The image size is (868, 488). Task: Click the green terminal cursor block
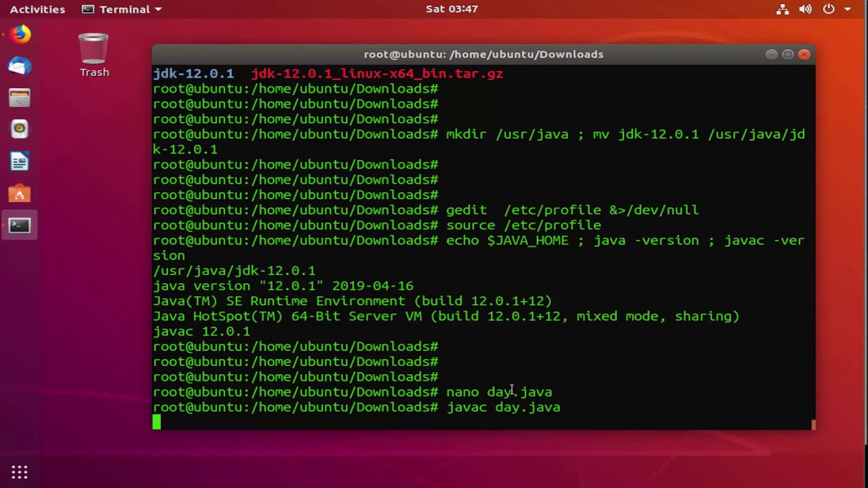(x=157, y=422)
